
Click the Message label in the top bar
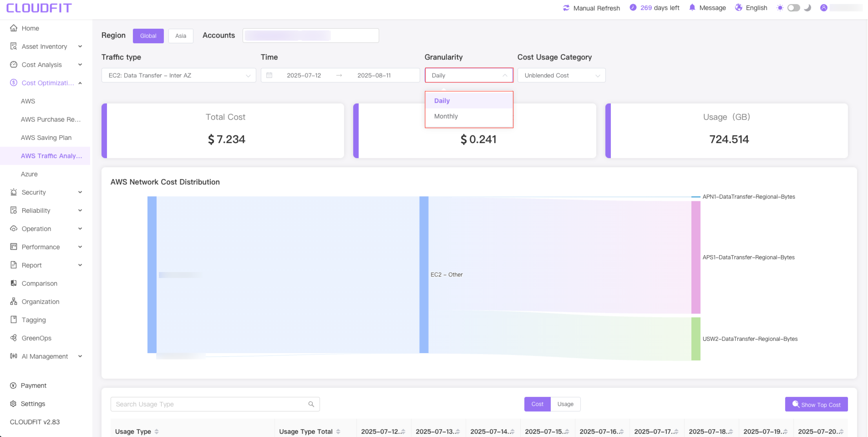(x=712, y=8)
